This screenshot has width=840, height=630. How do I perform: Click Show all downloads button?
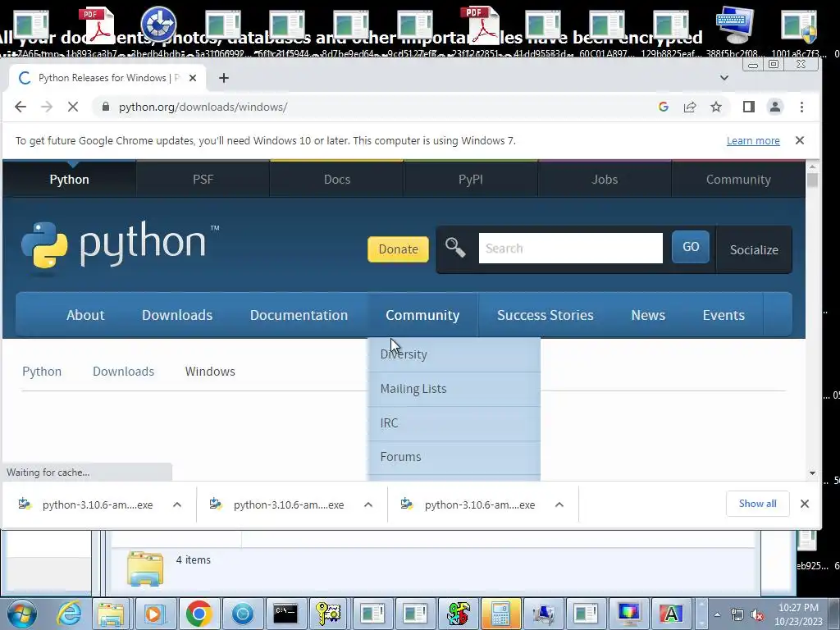click(757, 504)
